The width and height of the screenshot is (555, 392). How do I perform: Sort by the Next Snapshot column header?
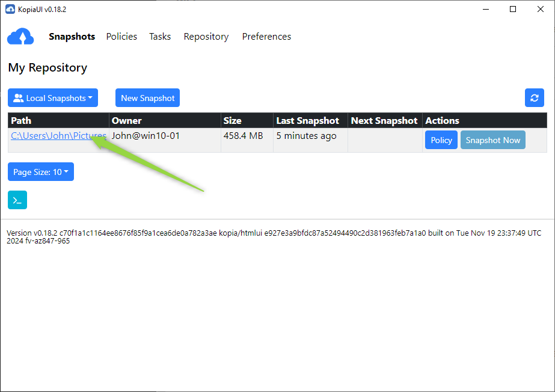(384, 121)
